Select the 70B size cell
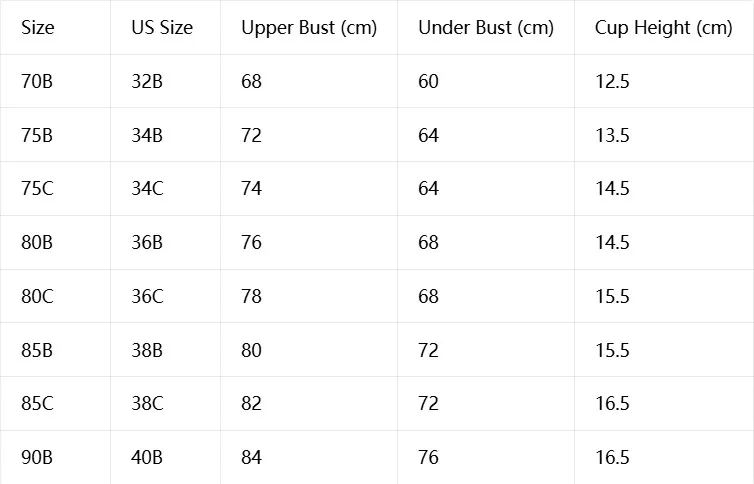 (37, 81)
